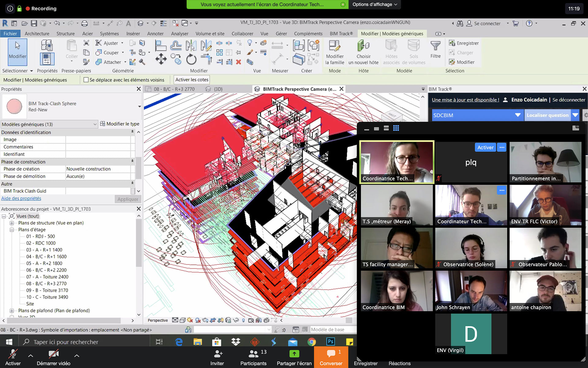Open the Sélectionner panel dropdown
Screen dimensions: 588x368
click(17, 71)
